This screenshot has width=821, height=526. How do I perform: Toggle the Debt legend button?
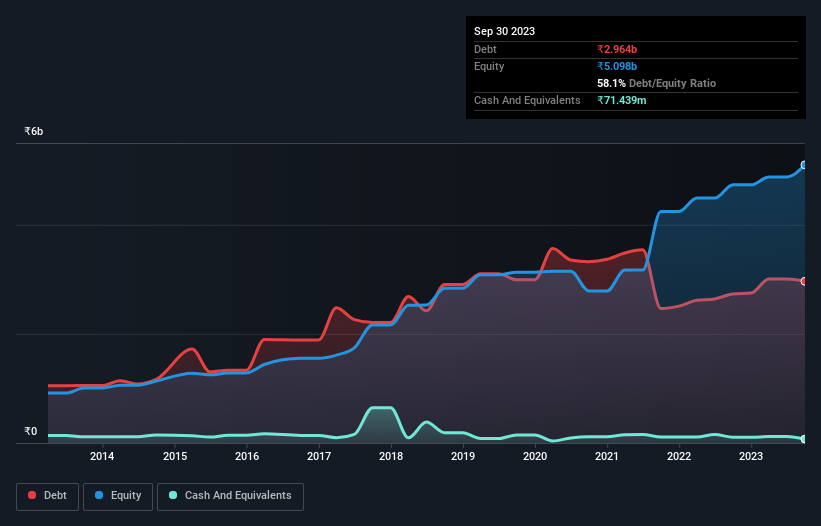(x=48, y=496)
